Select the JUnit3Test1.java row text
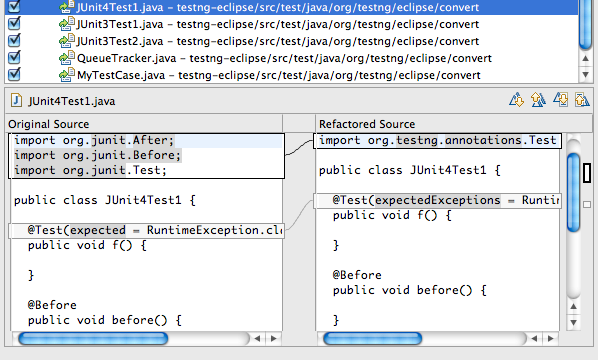The width and height of the screenshot is (598, 360). [x=278, y=24]
